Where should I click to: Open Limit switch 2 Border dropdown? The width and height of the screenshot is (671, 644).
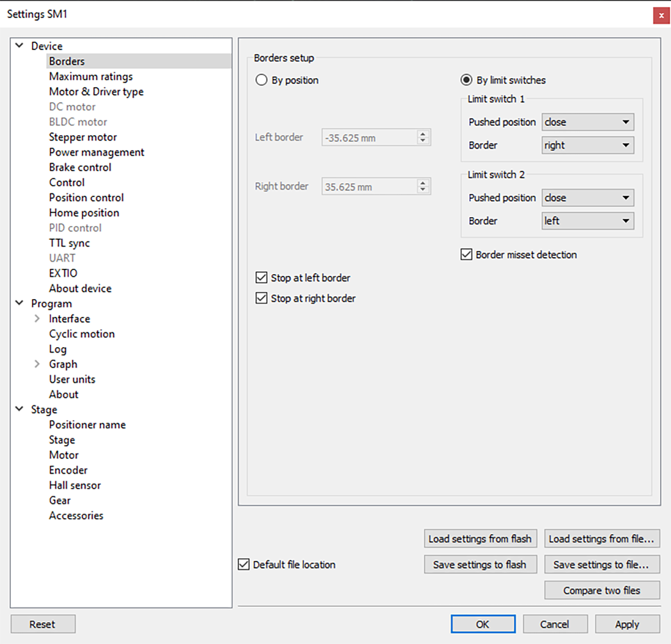tap(587, 221)
